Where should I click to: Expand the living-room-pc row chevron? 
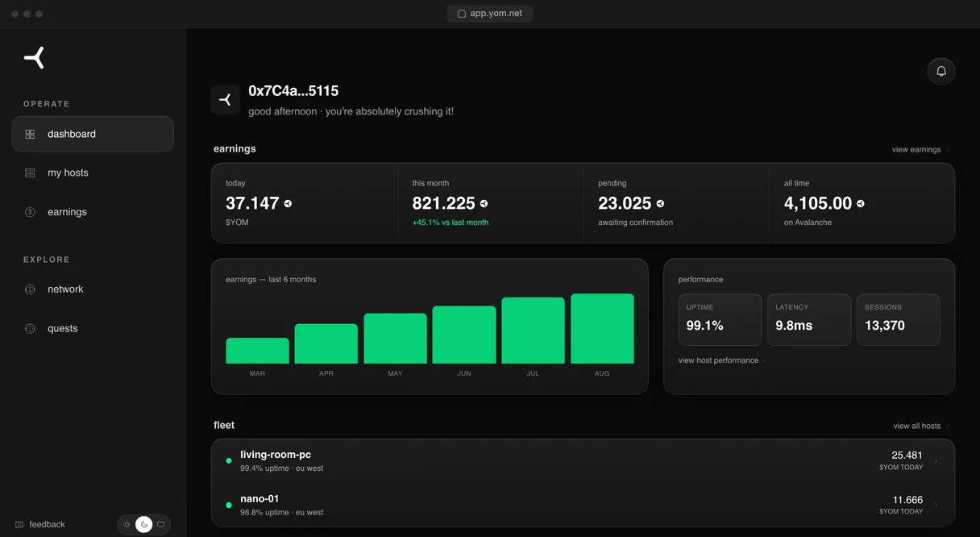click(x=936, y=461)
